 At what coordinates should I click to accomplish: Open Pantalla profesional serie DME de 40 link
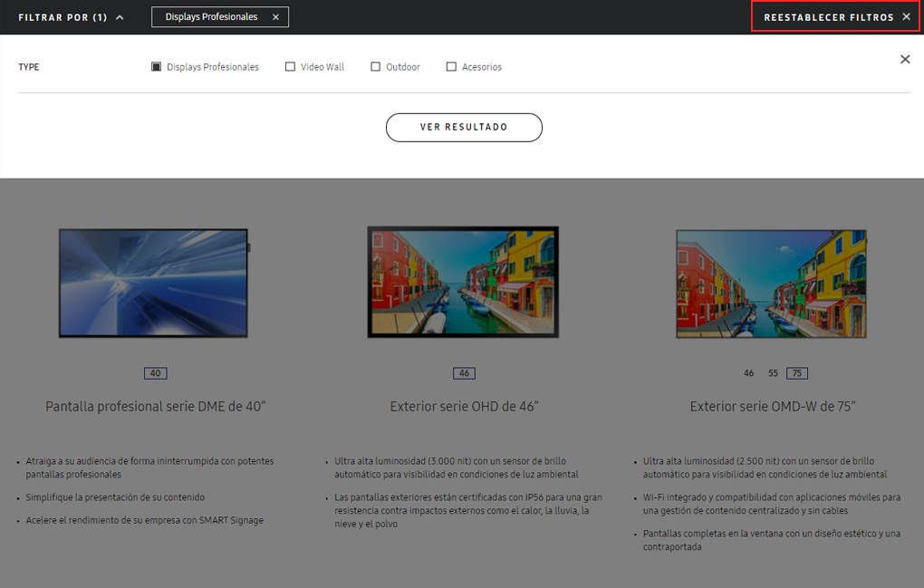pos(156,407)
